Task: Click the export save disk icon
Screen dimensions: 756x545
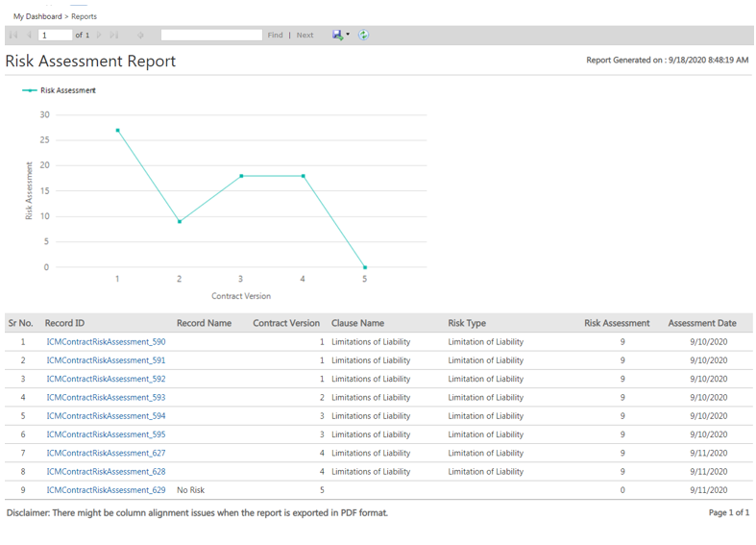Action: (x=337, y=36)
